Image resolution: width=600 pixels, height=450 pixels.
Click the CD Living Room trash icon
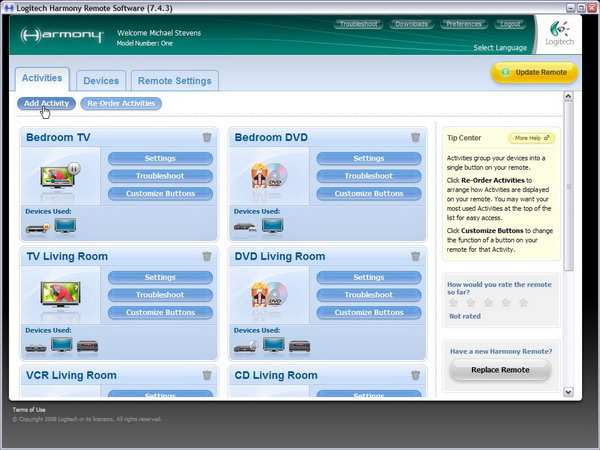pyautogui.click(x=416, y=375)
